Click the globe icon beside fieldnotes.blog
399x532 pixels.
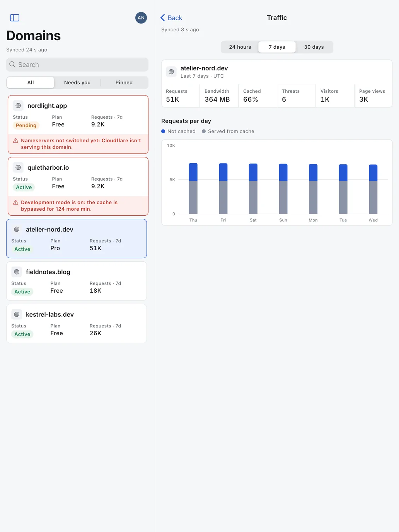click(x=17, y=272)
